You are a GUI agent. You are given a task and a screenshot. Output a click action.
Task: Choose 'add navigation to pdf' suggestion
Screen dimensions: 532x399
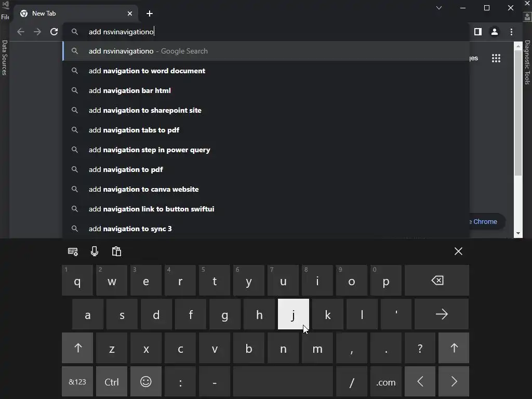coord(267,169)
